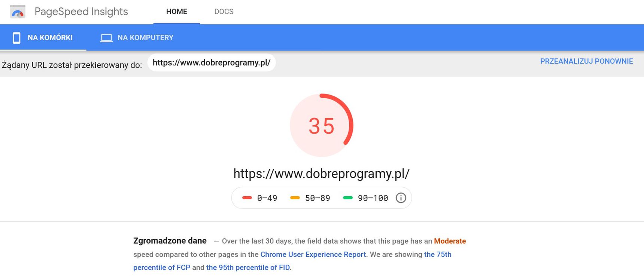Click the orange 50–89 legend swatch
Screen dimensions: 644x277
[x=295, y=198]
